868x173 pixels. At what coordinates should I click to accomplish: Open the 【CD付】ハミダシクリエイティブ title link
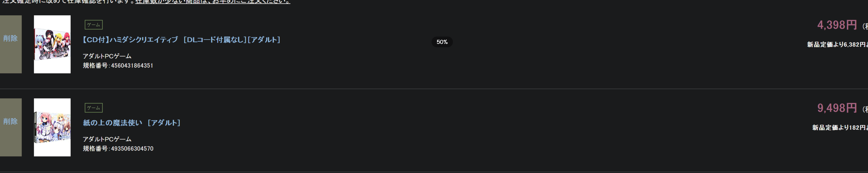pyautogui.click(x=181, y=40)
